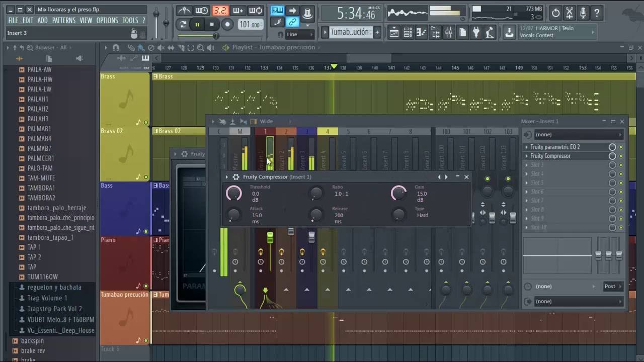
Task: Toggle pattern/song mode switch
Action: (x=183, y=24)
